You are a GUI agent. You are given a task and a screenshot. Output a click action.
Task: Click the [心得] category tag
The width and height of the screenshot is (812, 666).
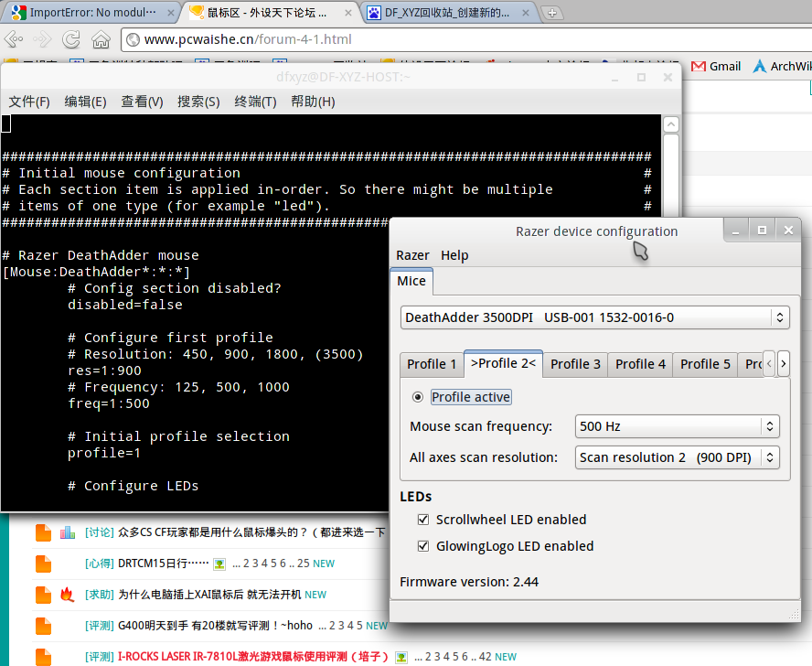point(100,564)
